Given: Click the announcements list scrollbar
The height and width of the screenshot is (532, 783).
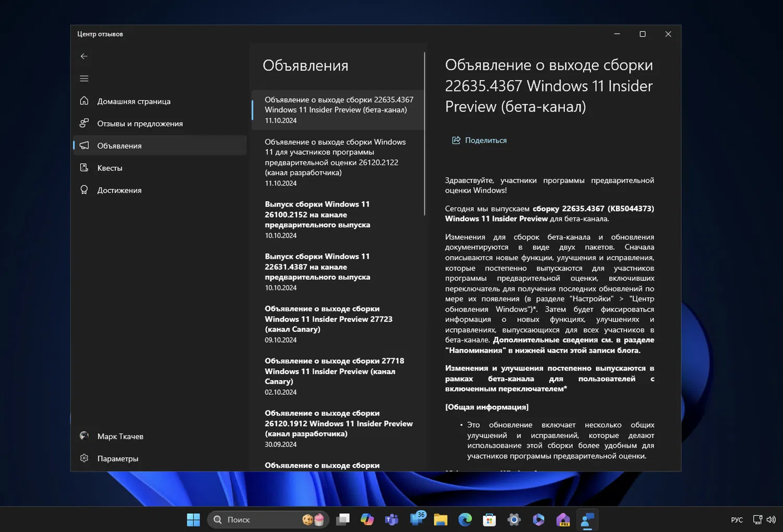Looking at the screenshot, I should pyautogui.click(x=425, y=134).
